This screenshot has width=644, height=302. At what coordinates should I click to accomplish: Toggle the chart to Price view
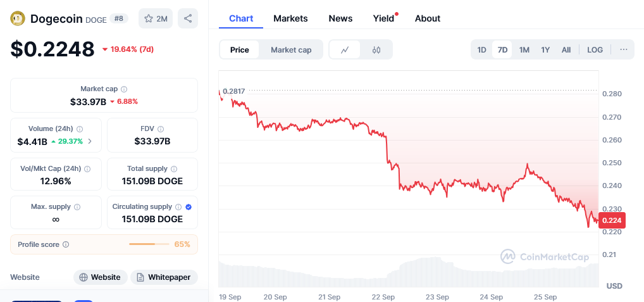[240, 50]
